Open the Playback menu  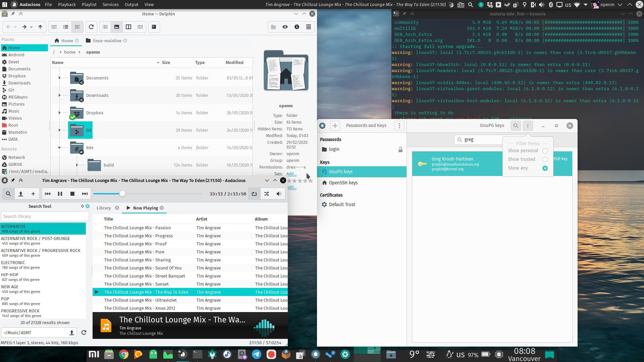pyautogui.click(x=67, y=4)
